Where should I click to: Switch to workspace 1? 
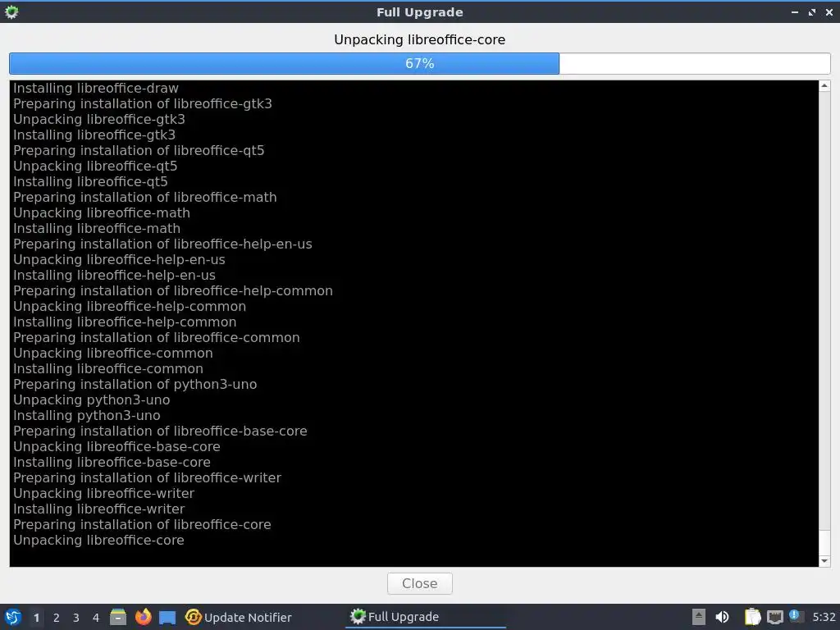tap(36, 618)
